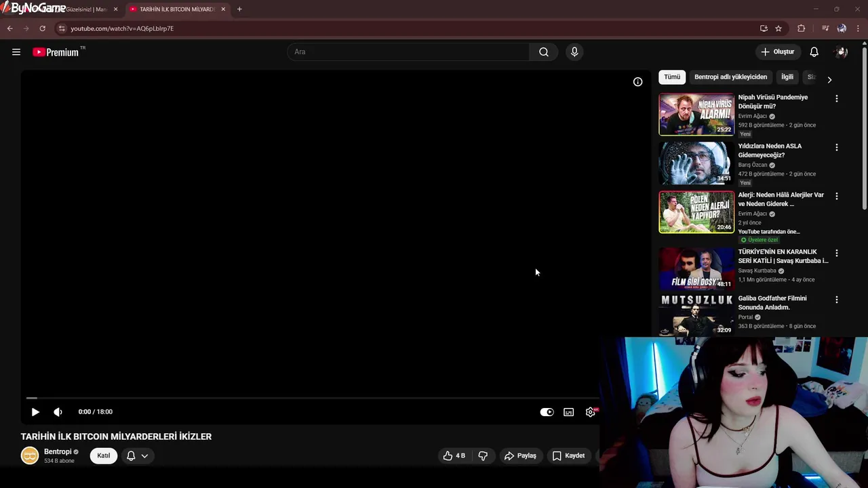The height and width of the screenshot is (488, 868).
Task: Select Bentropi adlı yükleyiciden chip
Action: tap(730, 77)
